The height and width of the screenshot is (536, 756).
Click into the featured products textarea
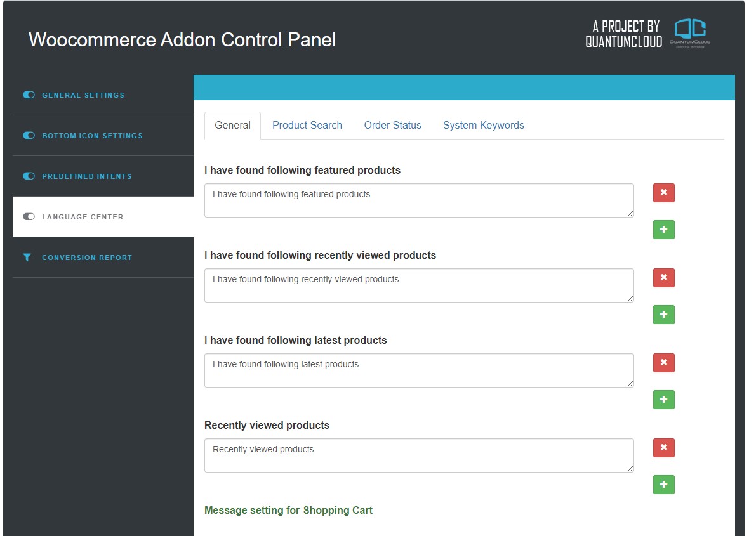pyautogui.click(x=419, y=200)
